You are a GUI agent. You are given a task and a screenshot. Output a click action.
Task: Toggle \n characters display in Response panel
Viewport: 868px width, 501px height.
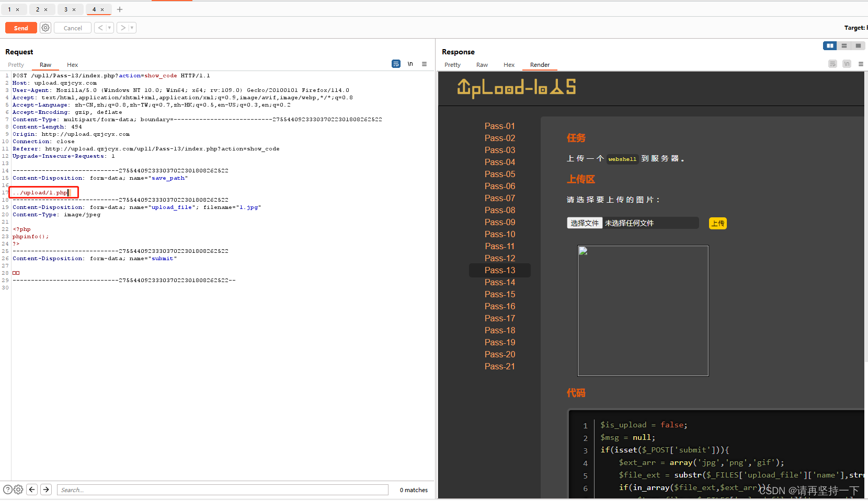pos(847,64)
